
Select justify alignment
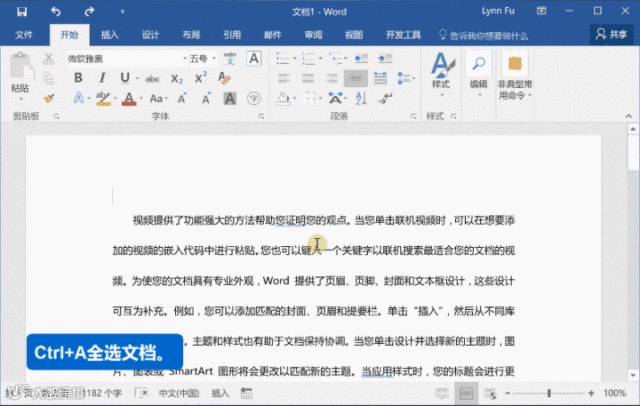[356, 78]
